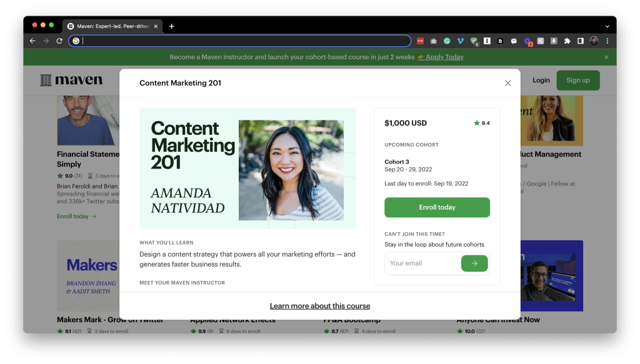The height and width of the screenshot is (364, 640).
Task: Submit email with the green arrow button
Action: pos(474,263)
